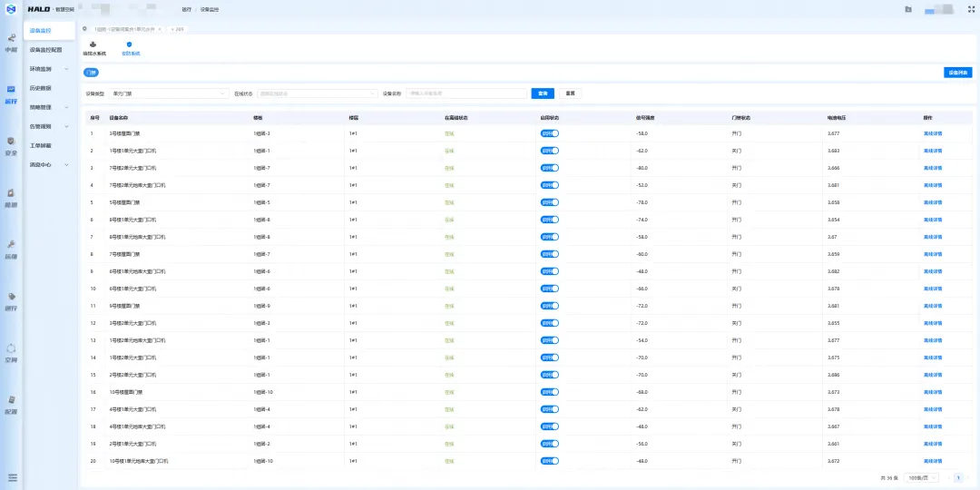Open the page size selector in pagination
The width and height of the screenshot is (980, 490).
tap(923, 477)
